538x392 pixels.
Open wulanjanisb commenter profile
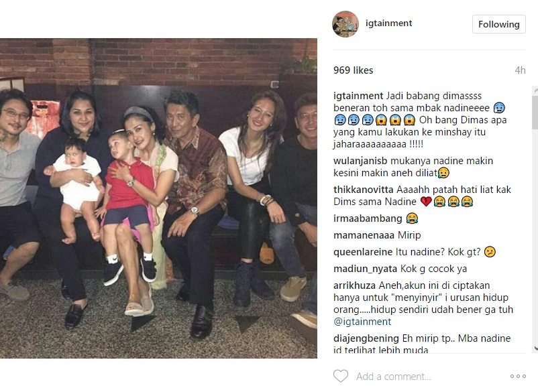(360, 161)
